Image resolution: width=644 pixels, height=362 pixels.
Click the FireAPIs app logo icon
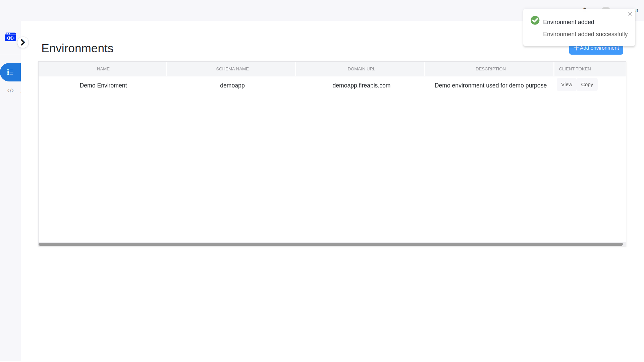tap(10, 37)
